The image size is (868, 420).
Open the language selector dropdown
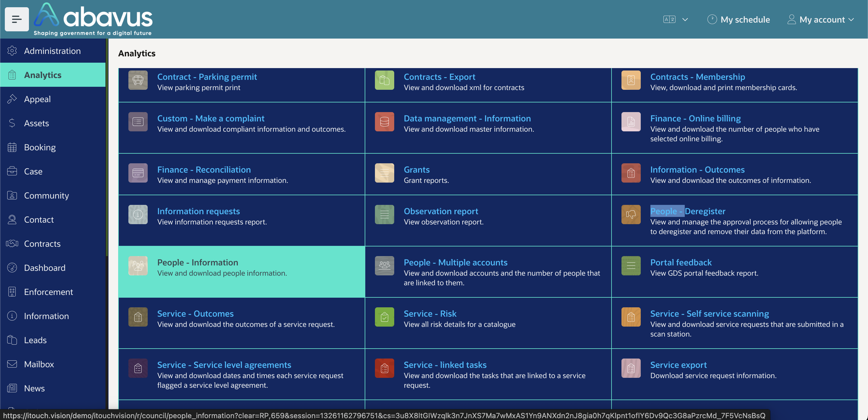coord(675,20)
